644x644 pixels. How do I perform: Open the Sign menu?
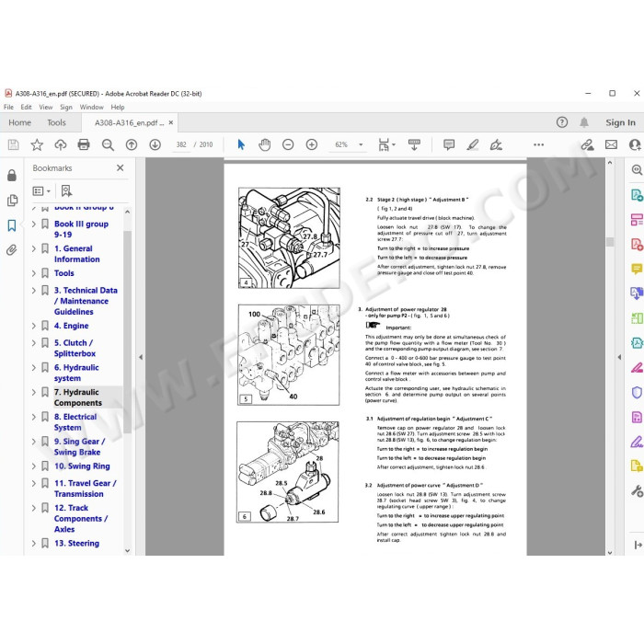point(65,108)
